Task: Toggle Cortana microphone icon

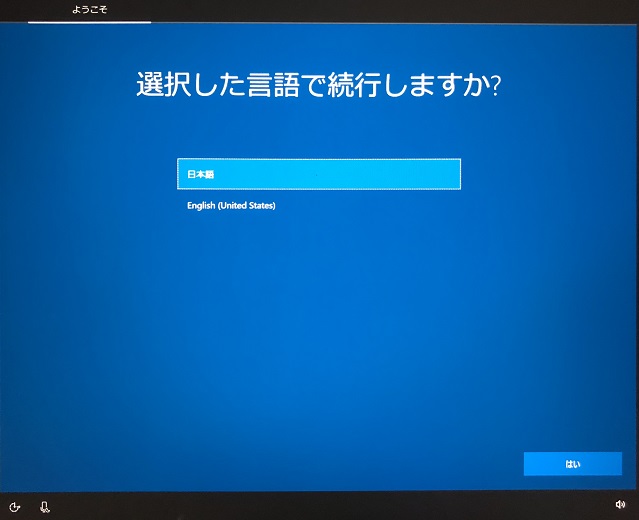Action: pos(44,507)
